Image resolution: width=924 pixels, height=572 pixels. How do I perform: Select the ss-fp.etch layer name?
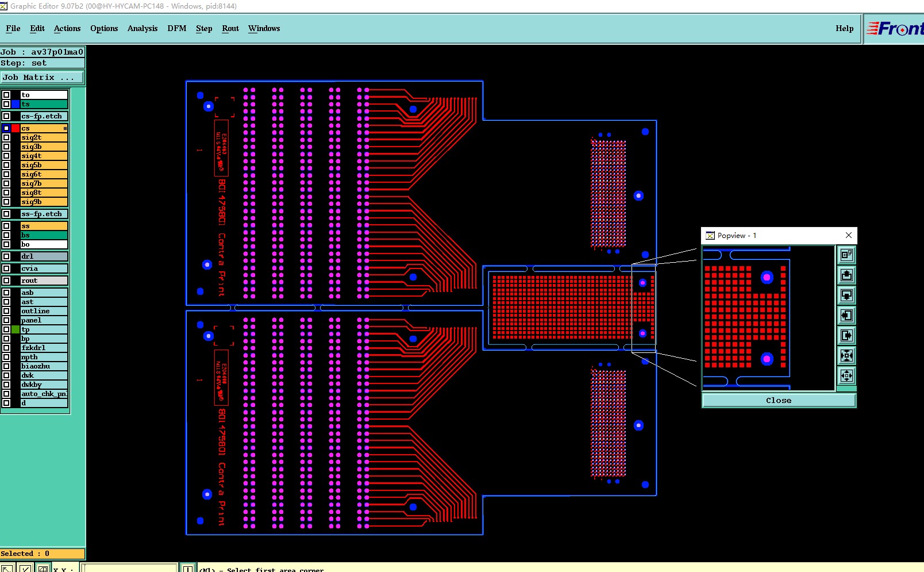click(44, 214)
